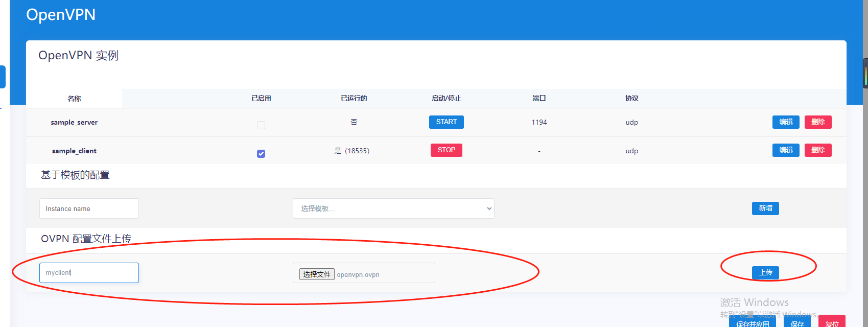
Task: Edit the sample_server instance (编辑)
Action: [x=785, y=122]
